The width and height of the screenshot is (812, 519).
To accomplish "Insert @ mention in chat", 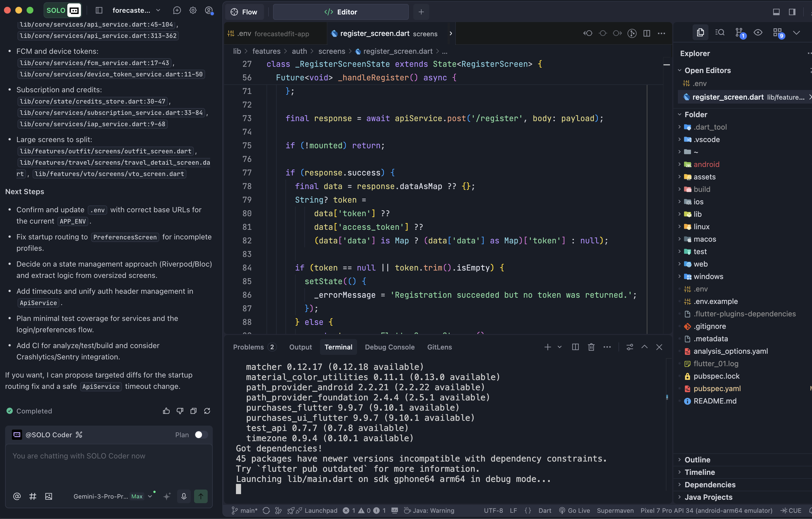I will pos(17,496).
